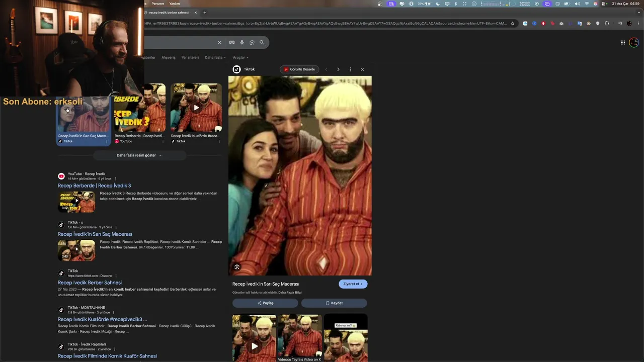Open Daha Fazla Bilgi copyright link
Image resolution: width=644 pixels, height=362 pixels.
coord(290,293)
